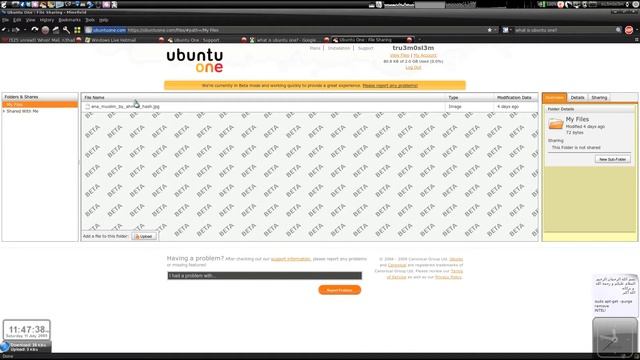Open the back/forward history dropdown arrow
The image size is (640, 360).
click(25, 30)
